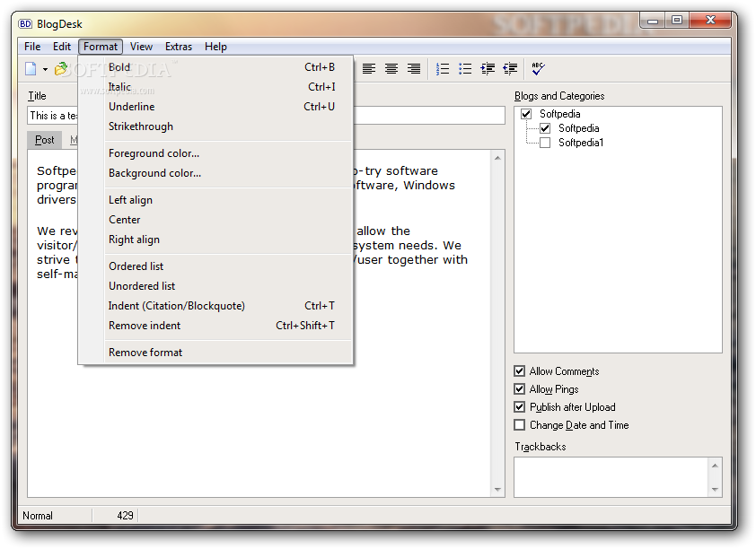Click the decrease indent toolbar icon
The image size is (756, 549).
point(510,69)
